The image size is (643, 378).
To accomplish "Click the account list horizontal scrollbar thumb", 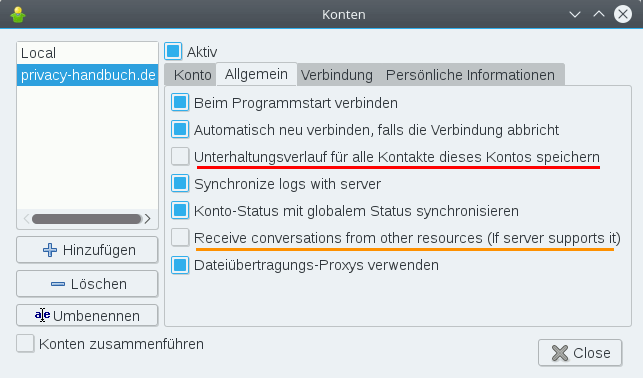I will coord(87,219).
